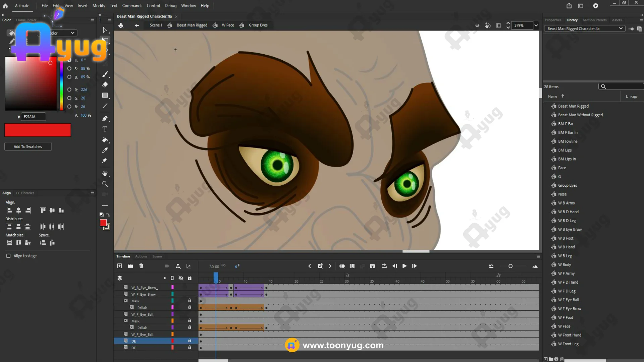Select the Text tool
644x362 pixels.
click(105, 129)
